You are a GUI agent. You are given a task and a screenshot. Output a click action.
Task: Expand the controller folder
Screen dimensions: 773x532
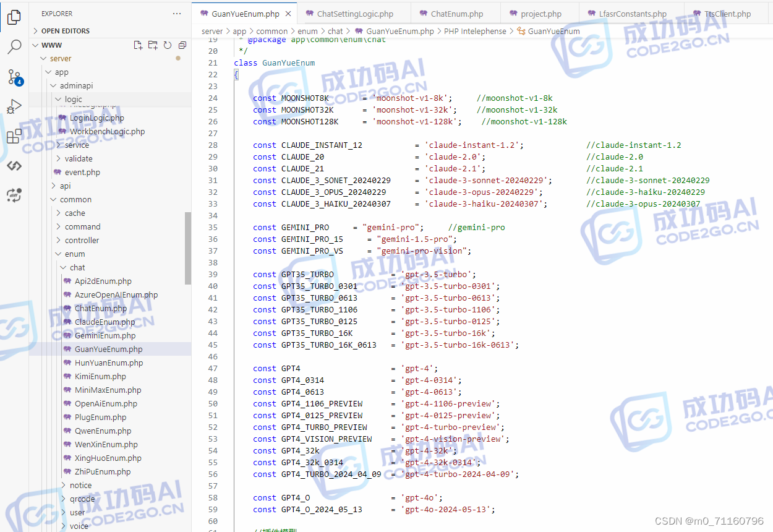82,241
